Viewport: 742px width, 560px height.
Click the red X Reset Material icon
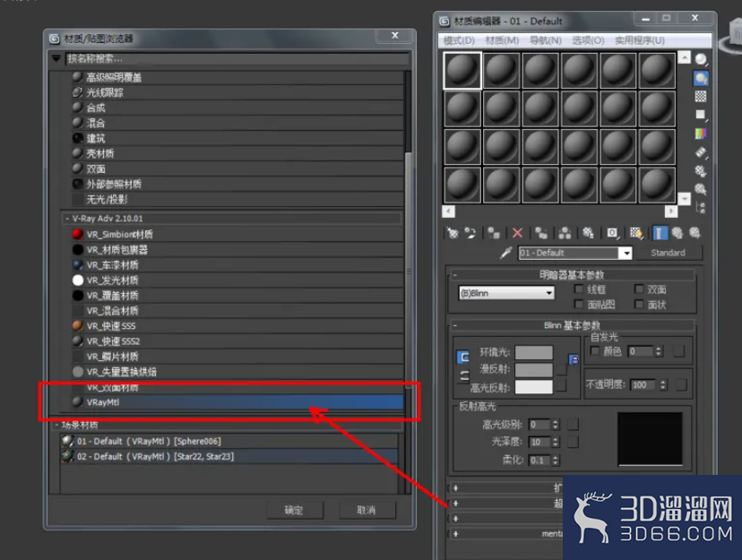(517, 233)
